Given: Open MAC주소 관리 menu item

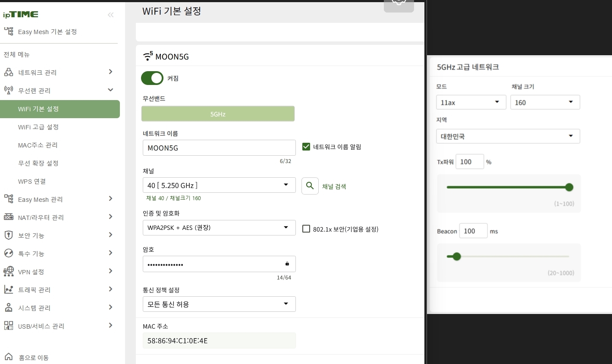Looking at the screenshot, I should point(38,145).
